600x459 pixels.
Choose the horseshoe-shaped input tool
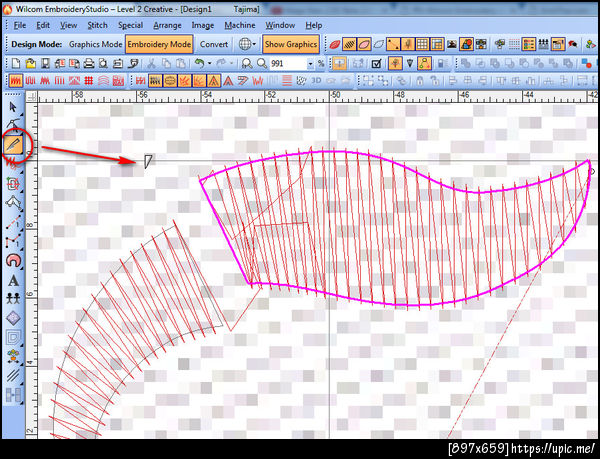coord(13,261)
